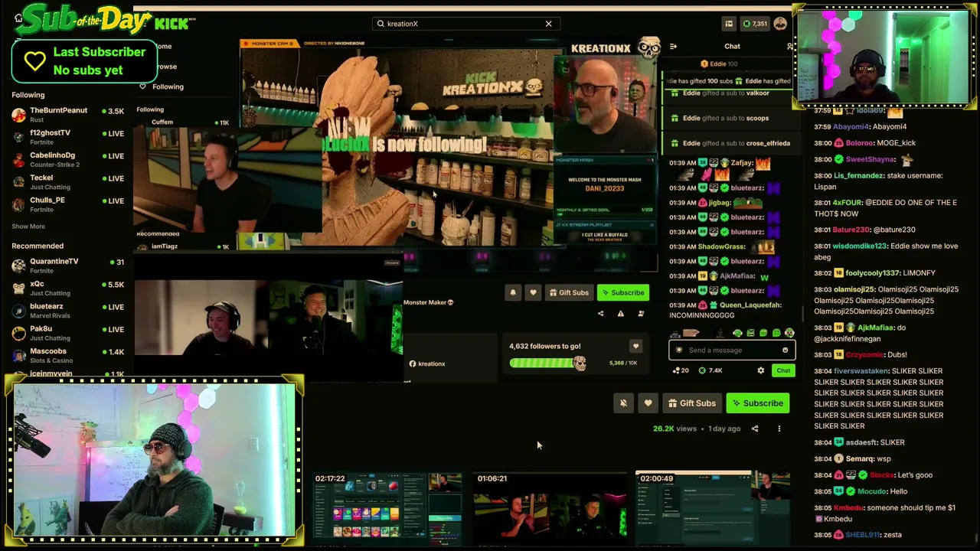
Task: Open Chulls_PE Fortnite channel
Action: 67,204
